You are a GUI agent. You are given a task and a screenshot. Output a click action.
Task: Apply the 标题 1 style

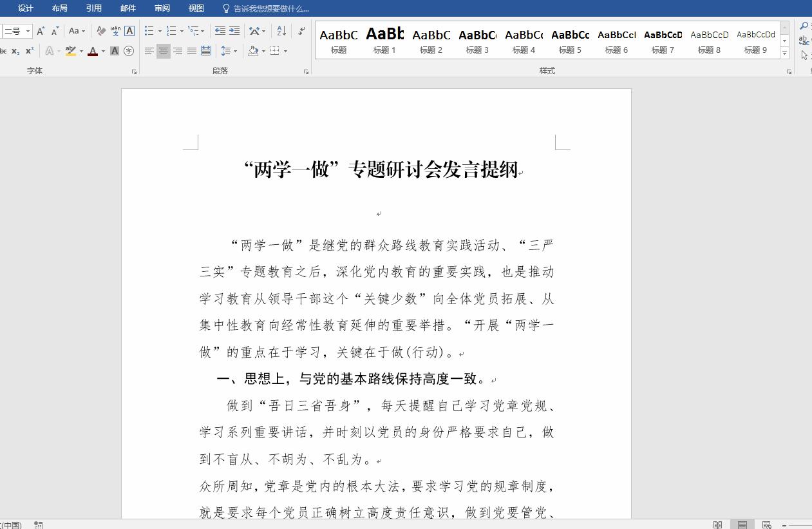384,40
